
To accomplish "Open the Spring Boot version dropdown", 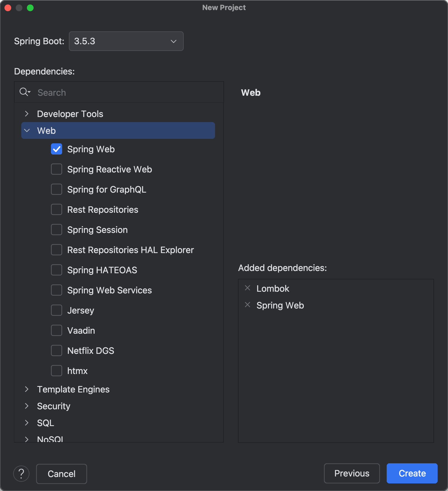I will pos(126,41).
